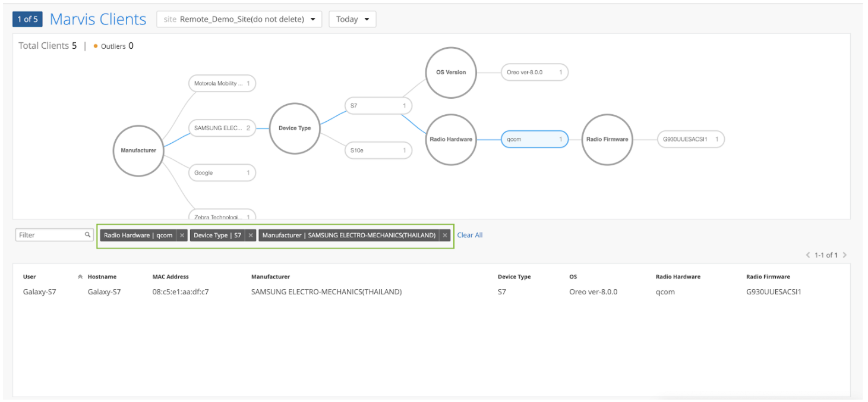The image size is (868, 402).
Task: Type in the Filter input field
Action: [x=50, y=235]
